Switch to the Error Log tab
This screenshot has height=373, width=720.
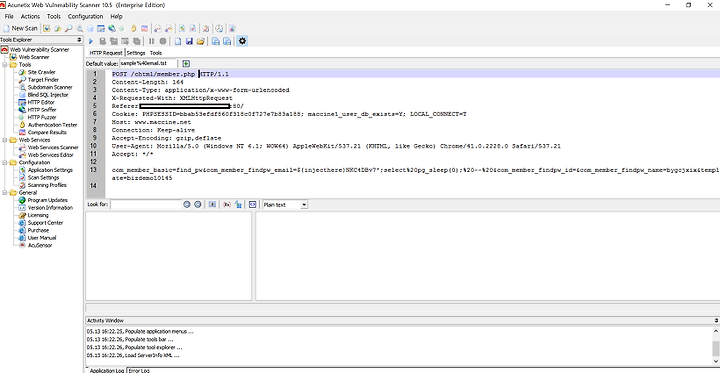(x=139, y=370)
